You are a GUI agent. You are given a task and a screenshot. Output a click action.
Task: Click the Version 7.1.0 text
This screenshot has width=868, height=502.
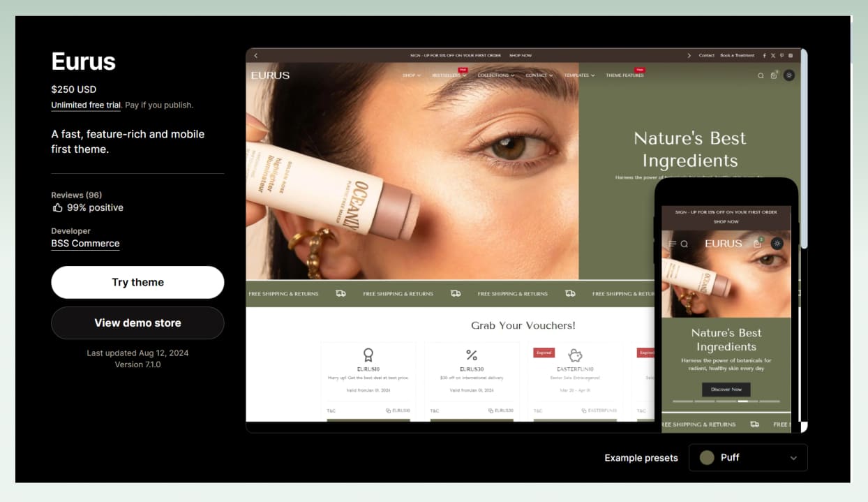coord(137,364)
